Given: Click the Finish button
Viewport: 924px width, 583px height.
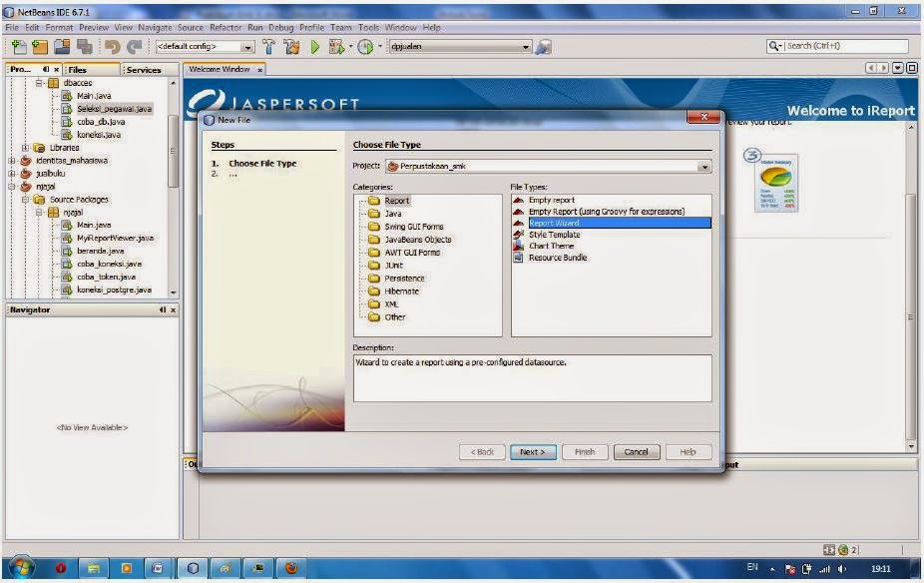Looking at the screenshot, I should [585, 451].
